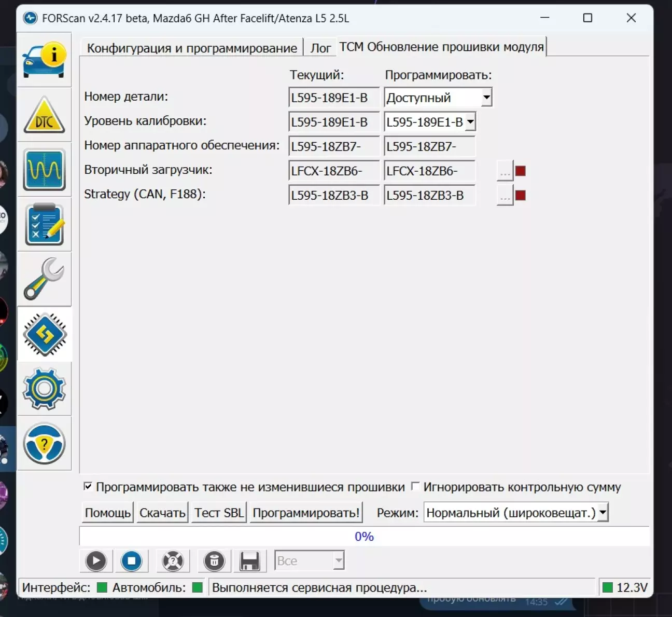Viewport: 672px width, 617px height.
Task: Click the FORScan app logo in title bar
Action: (x=31, y=18)
